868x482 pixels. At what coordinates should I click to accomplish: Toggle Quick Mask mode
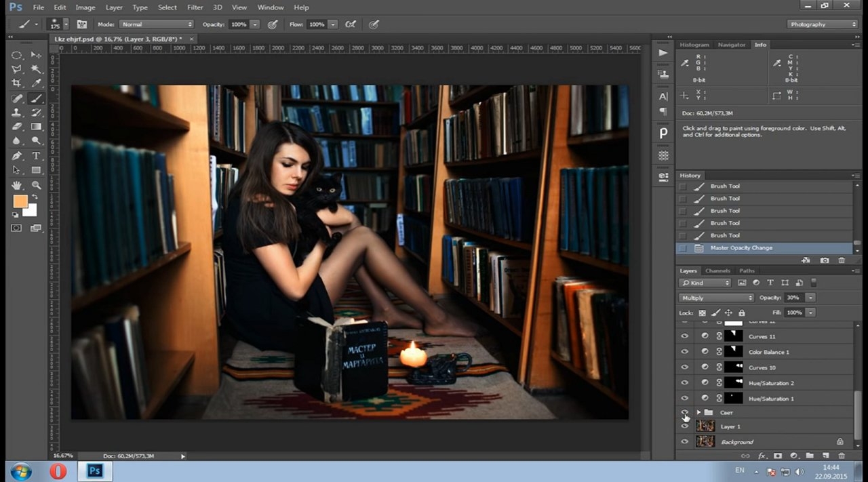click(17, 228)
